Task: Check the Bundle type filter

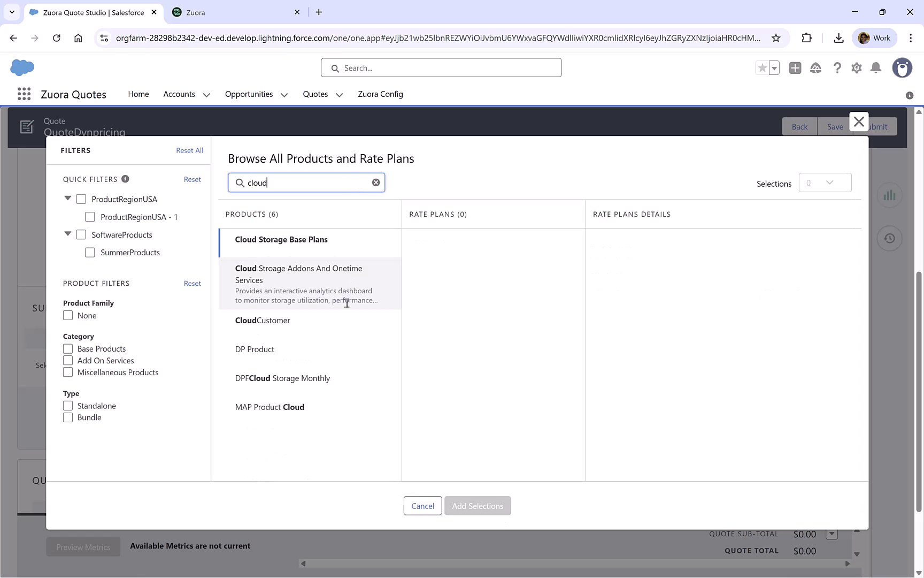Action: pyautogui.click(x=68, y=417)
